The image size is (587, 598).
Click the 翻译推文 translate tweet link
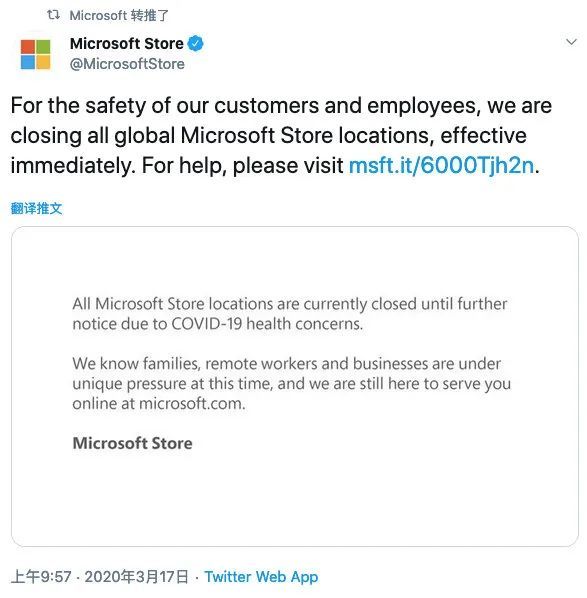[36, 208]
